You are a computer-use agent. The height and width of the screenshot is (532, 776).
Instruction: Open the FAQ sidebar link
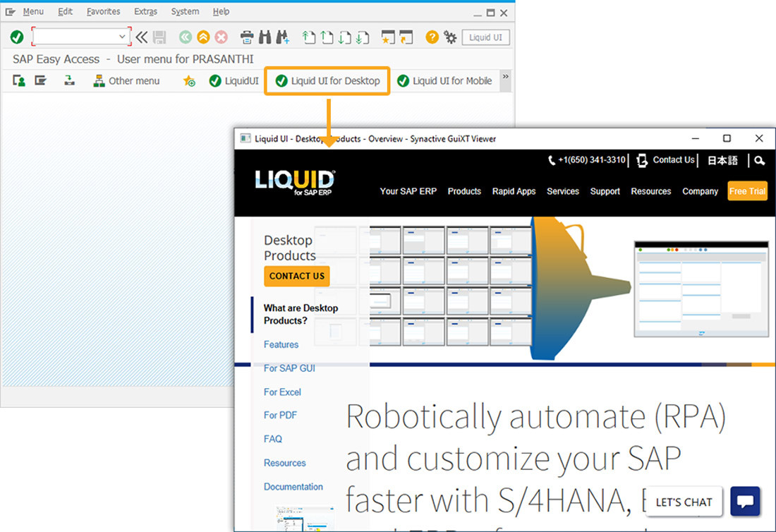273,439
